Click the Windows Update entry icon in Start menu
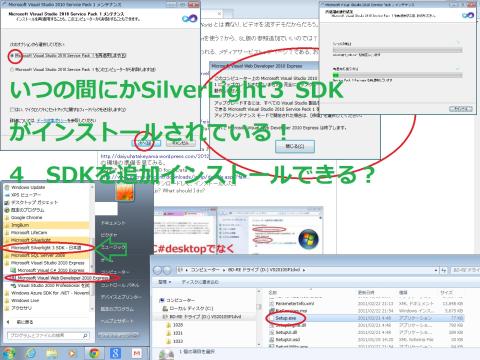This screenshot has width=480, height=360. tap(7, 187)
